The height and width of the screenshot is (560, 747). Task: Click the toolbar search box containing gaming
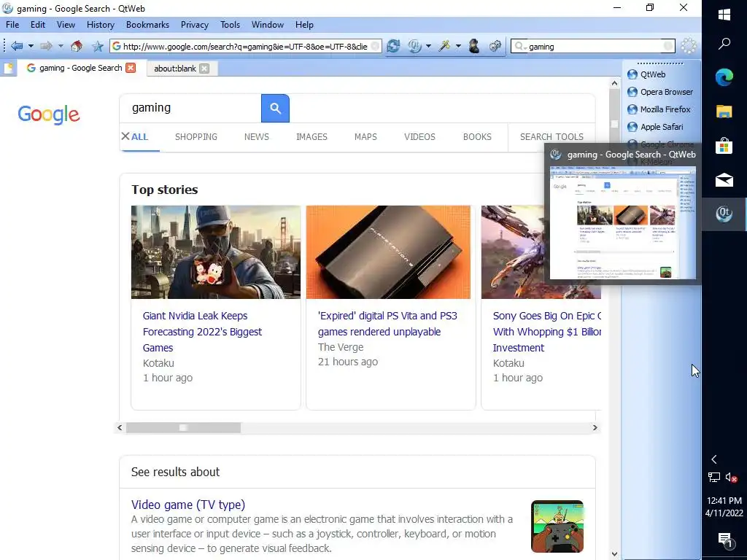coord(593,46)
